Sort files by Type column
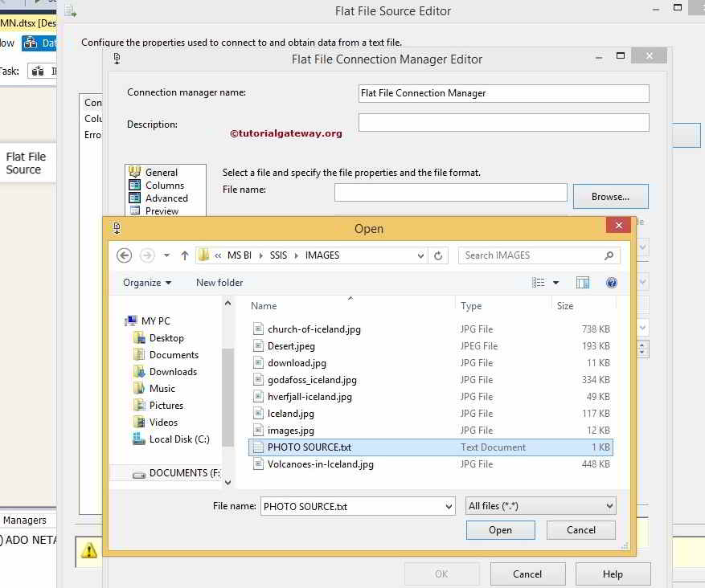This screenshot has width=705, height=588. click(x=471, y=306)
